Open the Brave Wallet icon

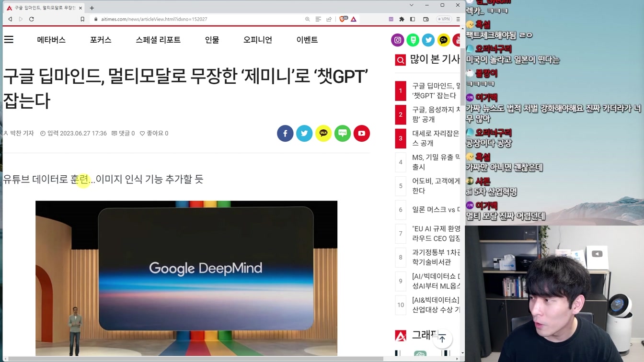426,19
